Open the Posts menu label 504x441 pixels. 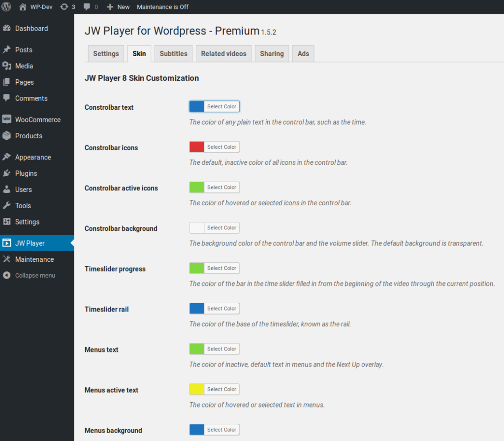click(x=24, y=50)
